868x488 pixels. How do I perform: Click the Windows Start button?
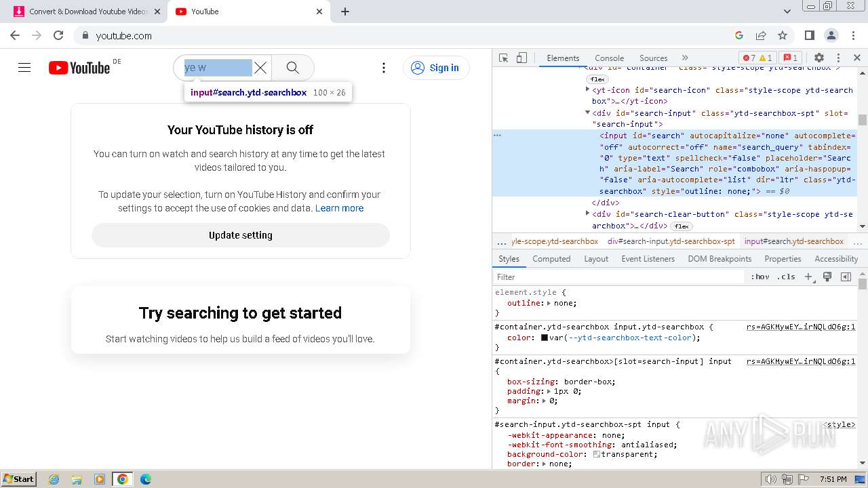[x=19, y=479]
